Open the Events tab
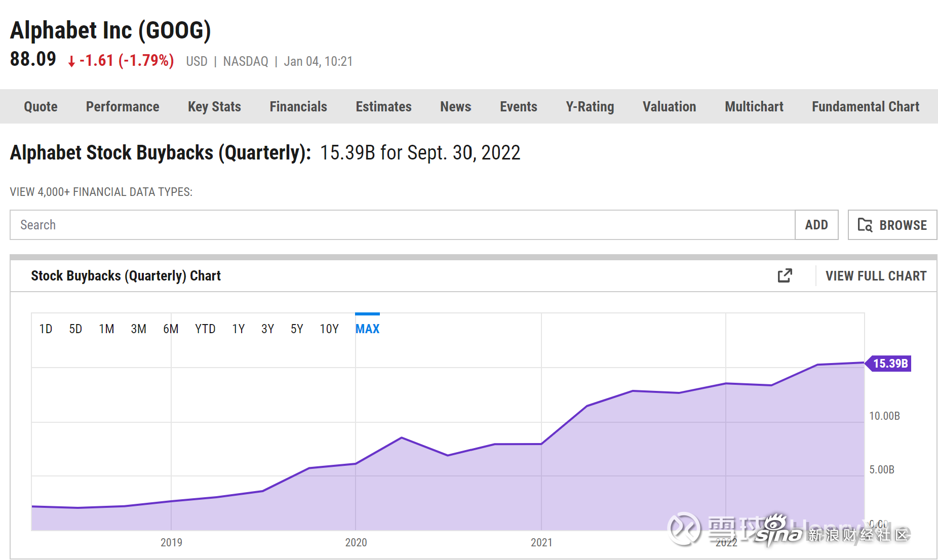 (518, 106)
